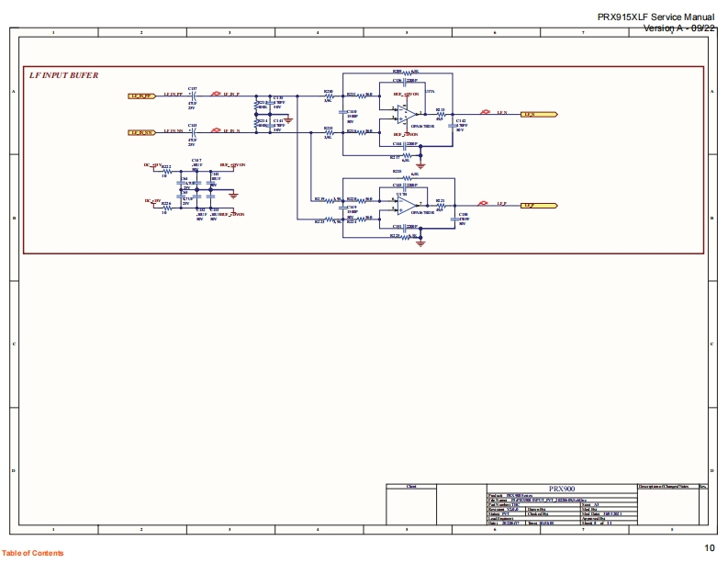
Task: Click the LF_IN_N red test point marker
Action: tap(216, 132)
